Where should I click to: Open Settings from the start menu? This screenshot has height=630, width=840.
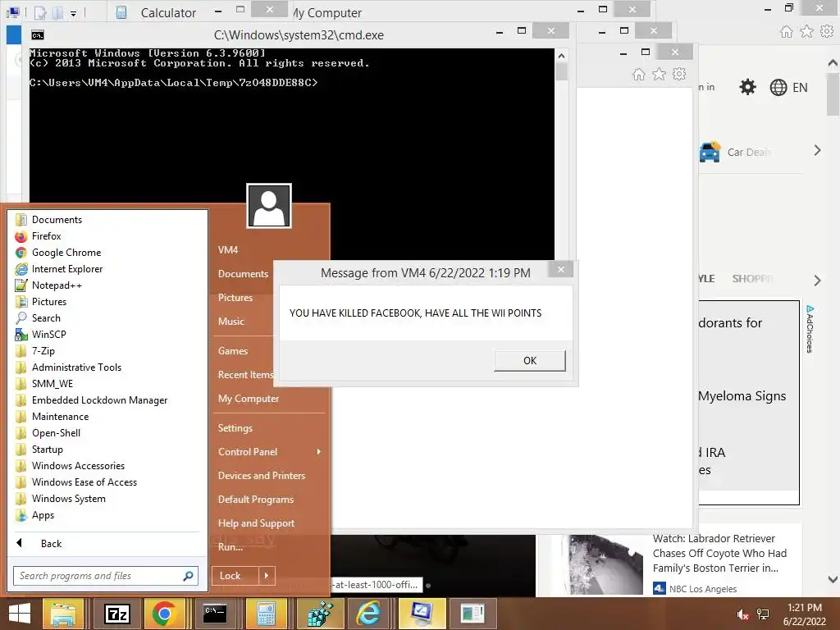click(235, 428)
